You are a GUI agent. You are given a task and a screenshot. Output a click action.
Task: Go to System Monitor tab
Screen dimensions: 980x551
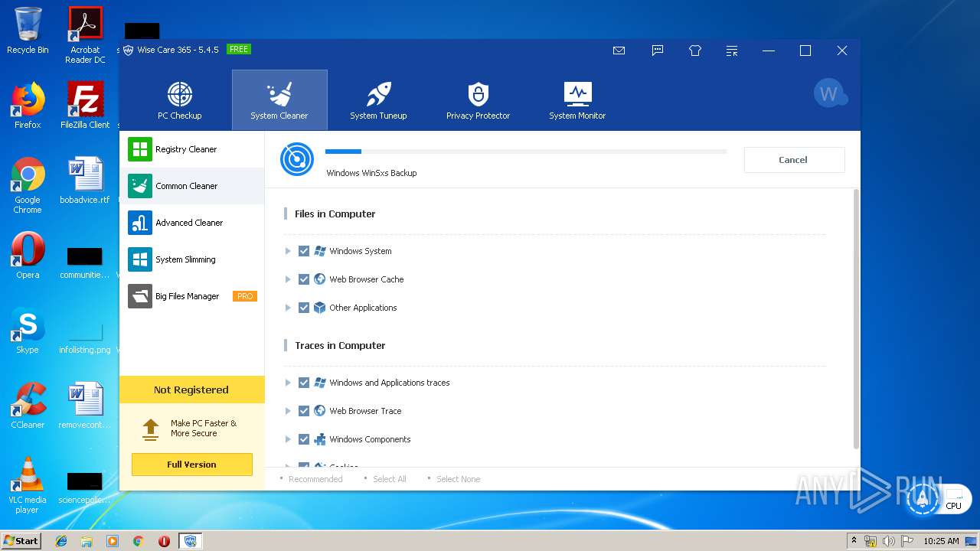[x=577, y=100]
